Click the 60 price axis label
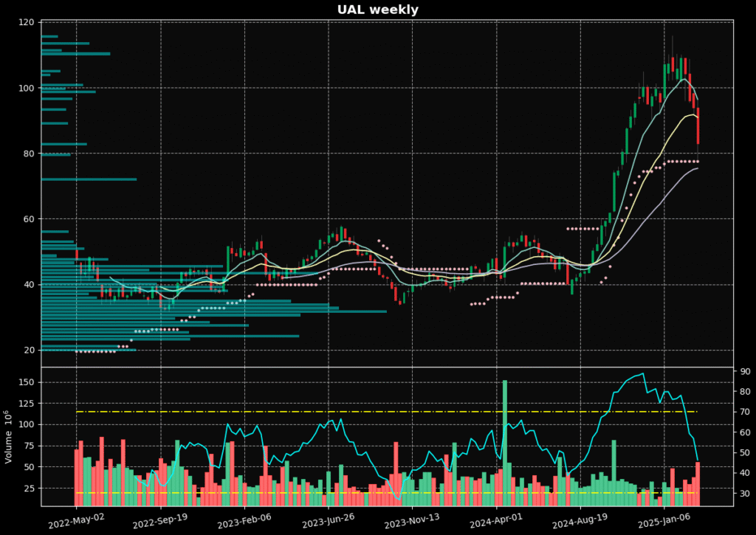Screen dimensions: 756x535 pyautogui.click(x=30, y=219)
